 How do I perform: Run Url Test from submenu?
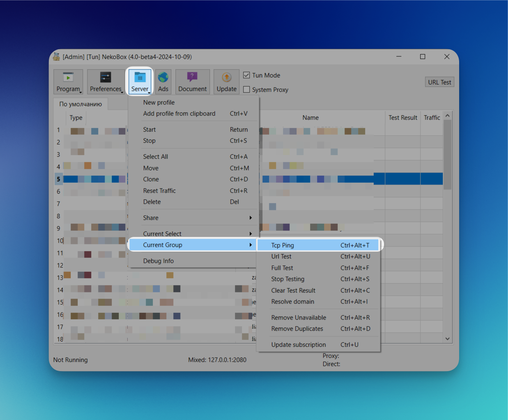click(x=318, y=256)
